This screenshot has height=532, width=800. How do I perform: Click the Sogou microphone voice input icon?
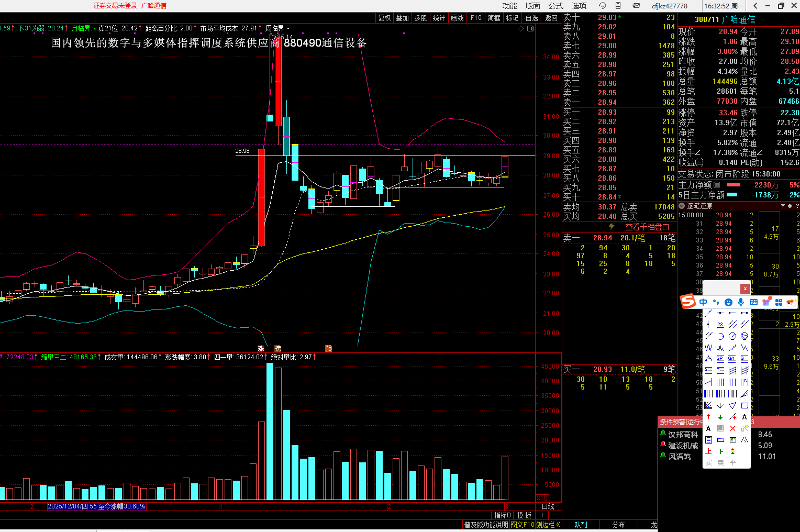tap(741, 302)
